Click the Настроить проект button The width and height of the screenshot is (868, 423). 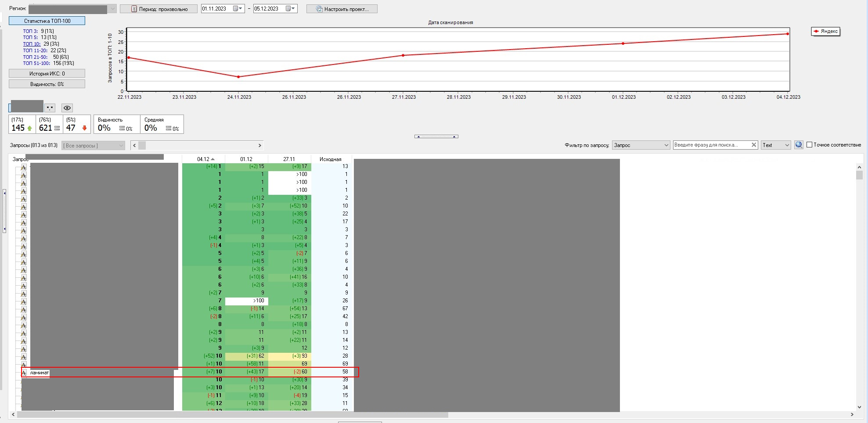(x=342, y=9)
